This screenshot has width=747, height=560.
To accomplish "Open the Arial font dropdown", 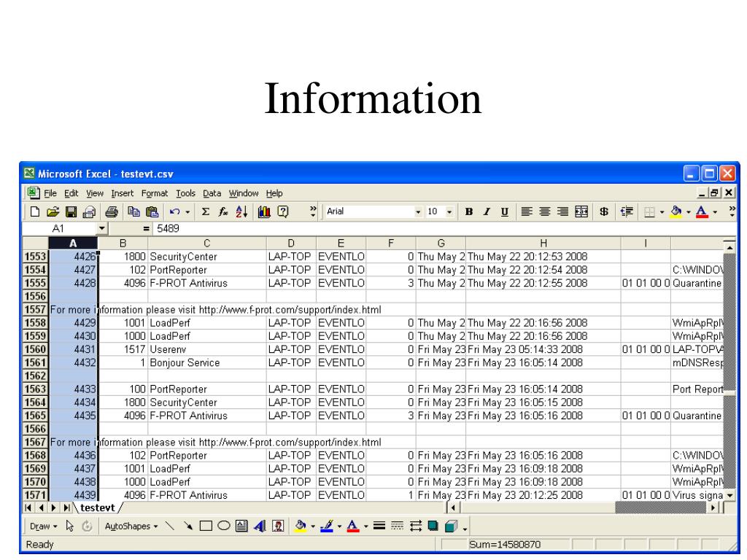I will 418,212.
